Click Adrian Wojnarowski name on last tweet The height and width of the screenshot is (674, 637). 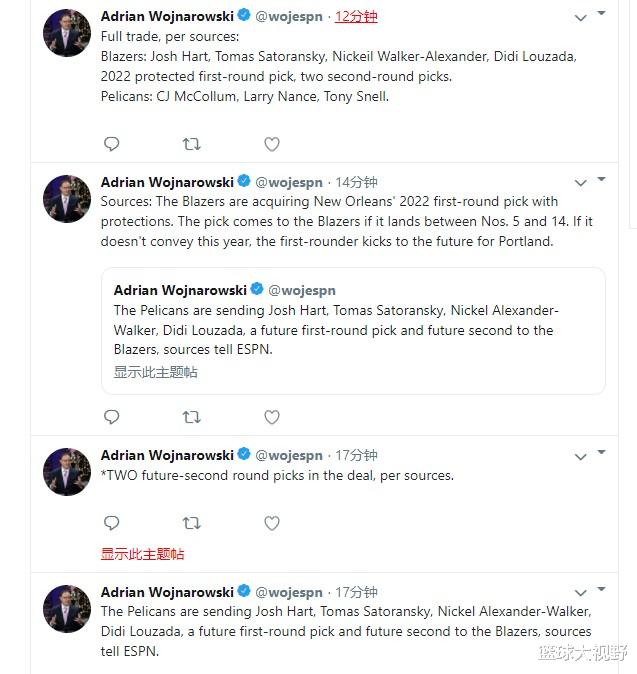point(167,592)
